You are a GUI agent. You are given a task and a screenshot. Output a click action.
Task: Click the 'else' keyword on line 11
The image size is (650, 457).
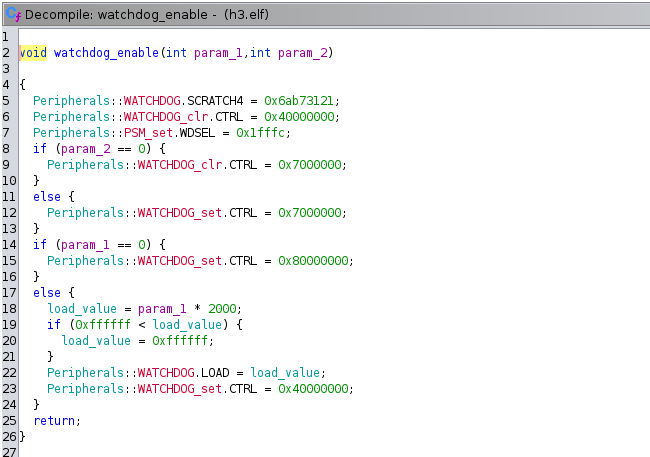47,197
